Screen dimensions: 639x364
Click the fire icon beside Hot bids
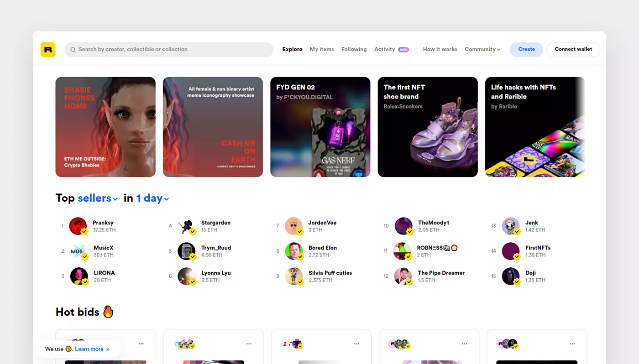(x=108, y=312)
